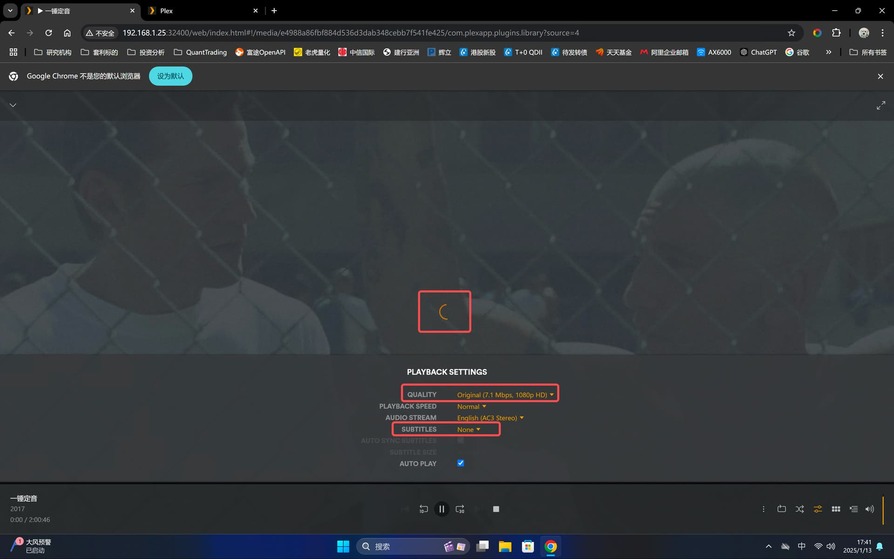This screenshot has height=559, width=894.
Task: Pause the video playback
Action: 441,509
